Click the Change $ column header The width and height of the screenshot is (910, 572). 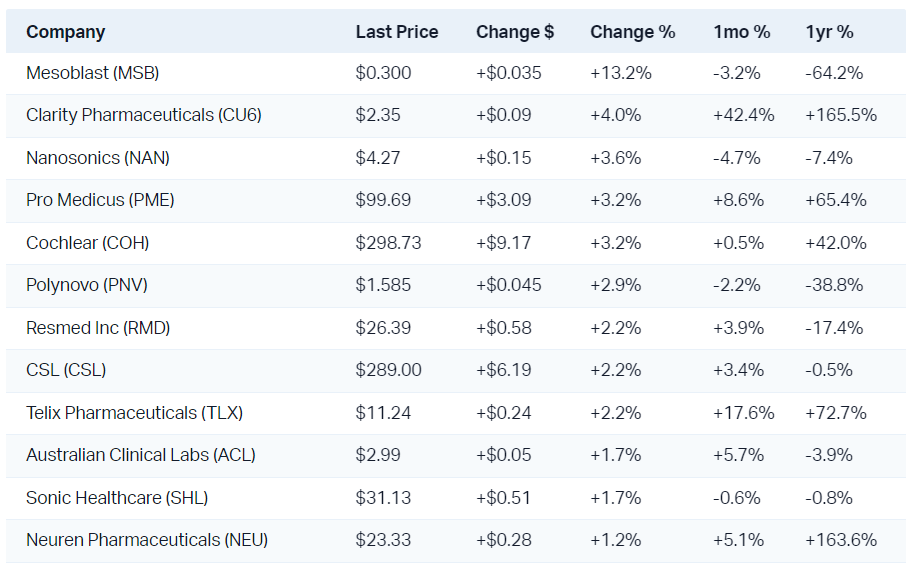pyautogui.click(x=515, y=32)
